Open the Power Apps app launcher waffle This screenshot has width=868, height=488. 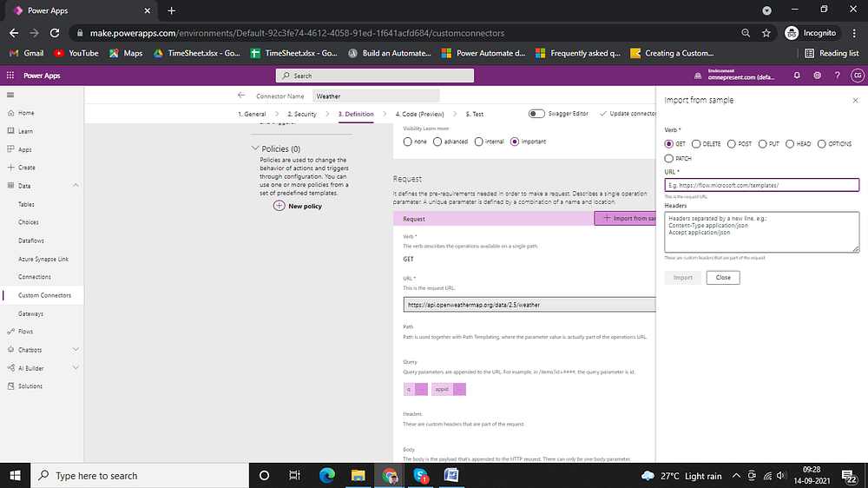[x=10, y=76]
